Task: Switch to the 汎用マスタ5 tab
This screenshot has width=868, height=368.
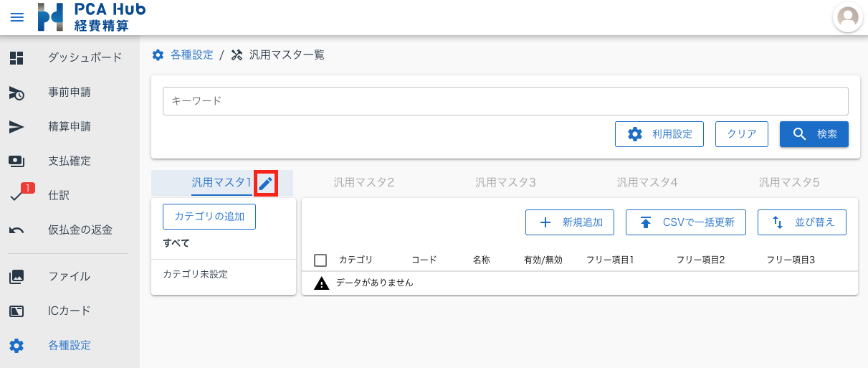Action: tap(789, 183)
